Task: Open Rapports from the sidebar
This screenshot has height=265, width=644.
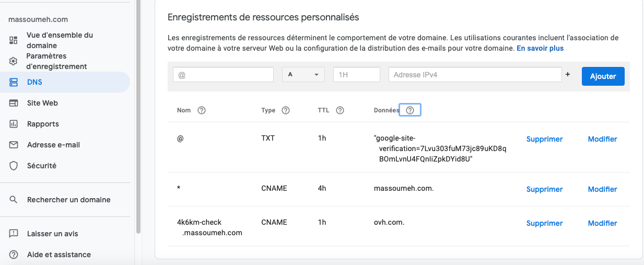Action: coord(43,124)
